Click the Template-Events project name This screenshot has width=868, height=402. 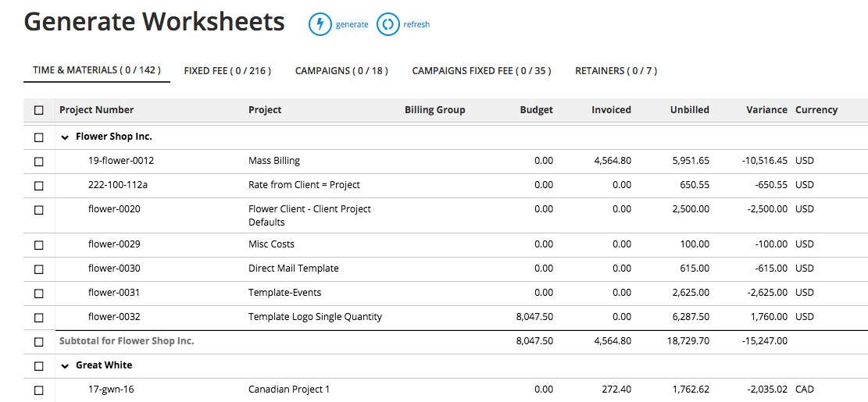pos(284,293)
